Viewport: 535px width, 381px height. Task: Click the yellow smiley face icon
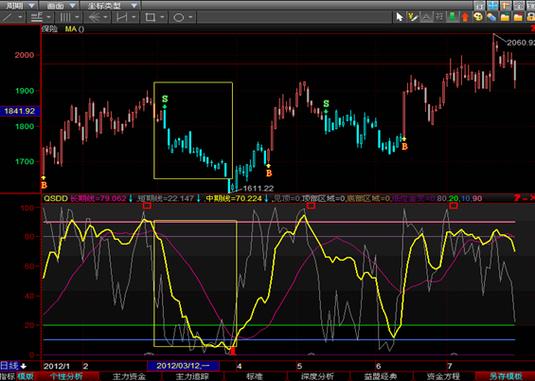478,17
